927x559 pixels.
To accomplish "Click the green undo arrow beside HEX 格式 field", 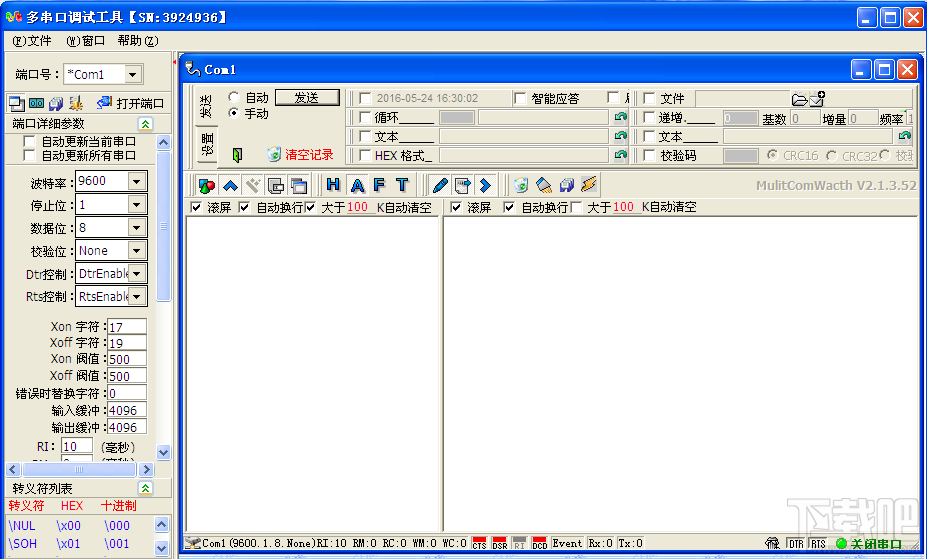I will click(x=620, y=155).
